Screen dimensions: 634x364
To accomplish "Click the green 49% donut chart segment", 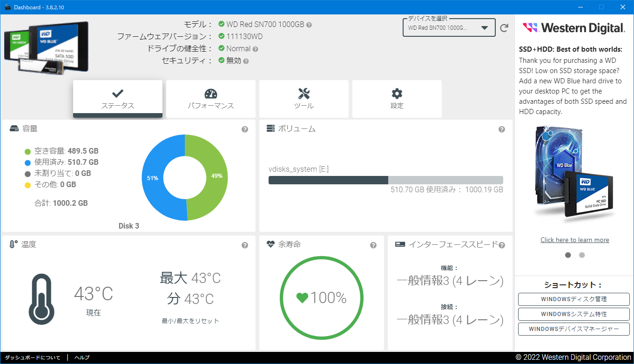I will click(217, 176).
